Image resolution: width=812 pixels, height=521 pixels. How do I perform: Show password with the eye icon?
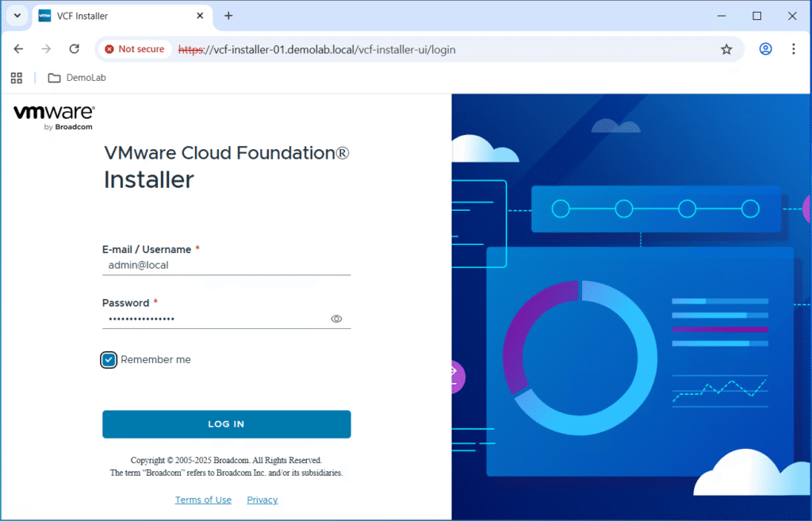point(336,319)
